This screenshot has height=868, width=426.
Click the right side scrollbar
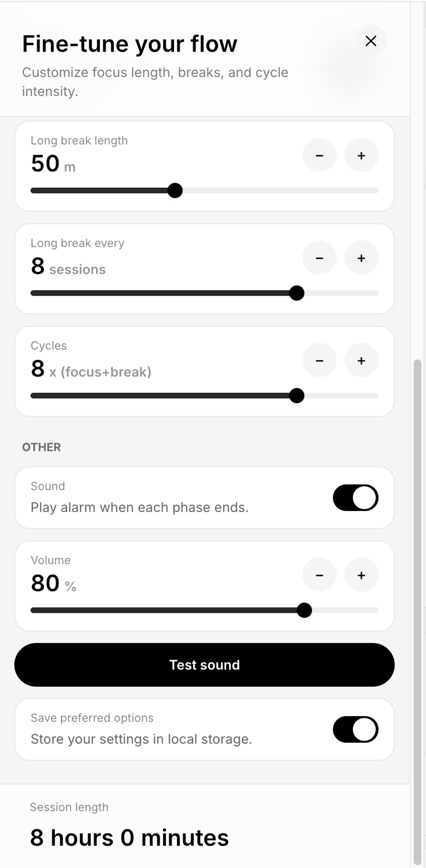coord(417,573)
